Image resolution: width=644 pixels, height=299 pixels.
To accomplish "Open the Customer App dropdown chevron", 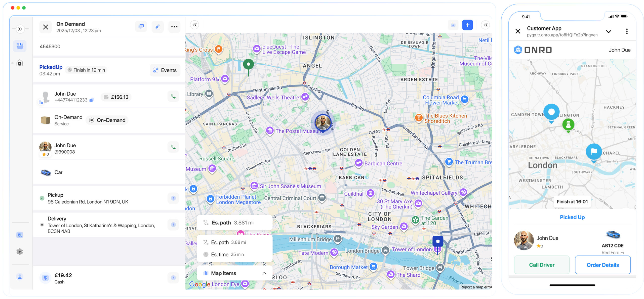I will [609, 31].
